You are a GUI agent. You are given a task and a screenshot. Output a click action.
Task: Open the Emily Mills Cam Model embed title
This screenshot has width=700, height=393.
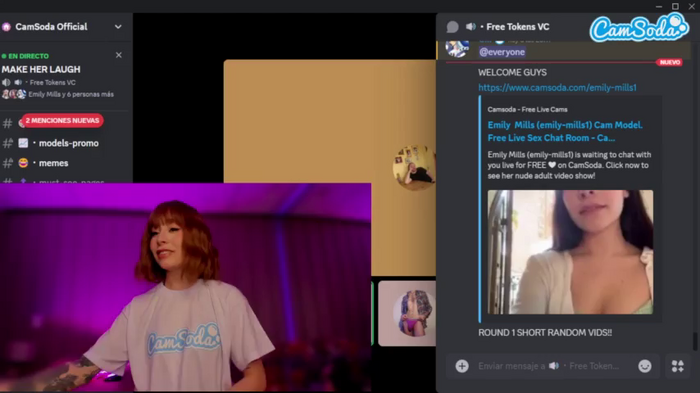pos(565,131)
